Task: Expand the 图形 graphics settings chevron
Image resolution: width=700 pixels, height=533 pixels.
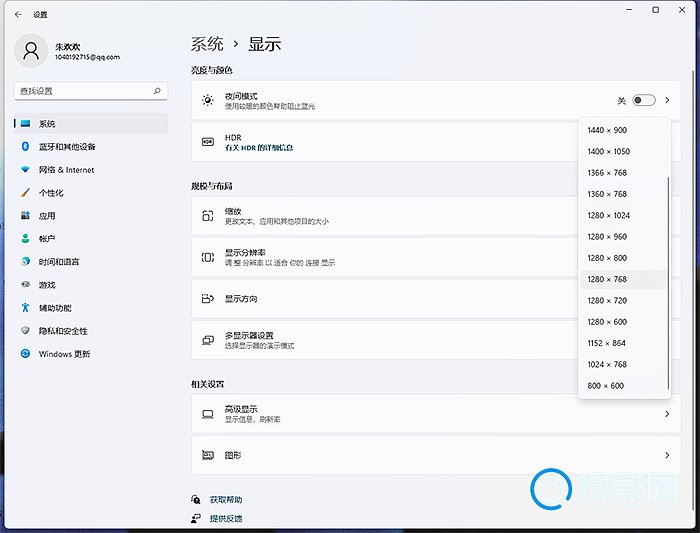Action: coord(667,455)
